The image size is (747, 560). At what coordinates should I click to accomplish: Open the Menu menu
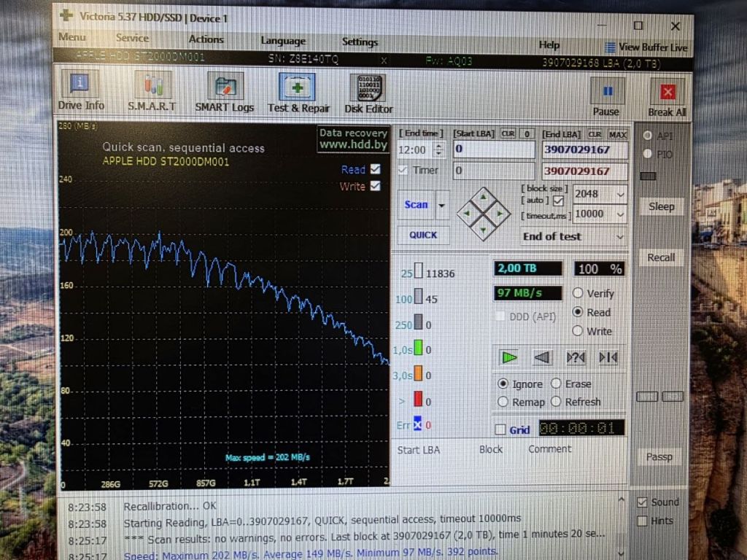72,36
